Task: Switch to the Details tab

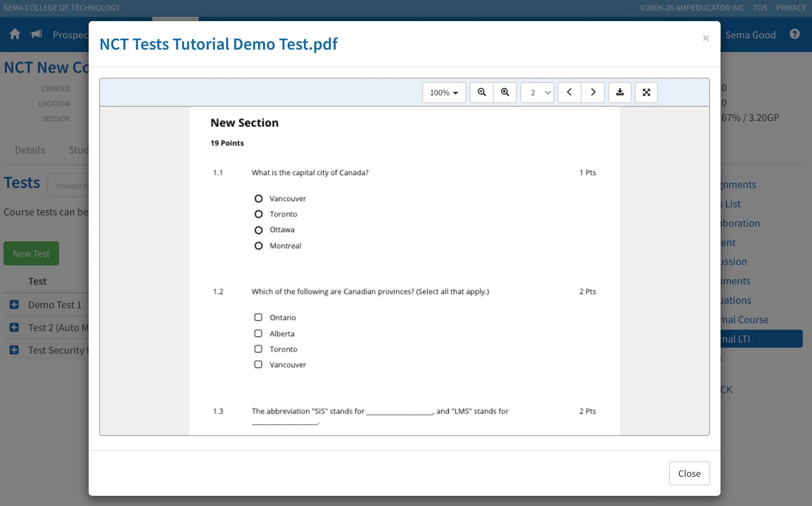Action: [x=30, y=150]
